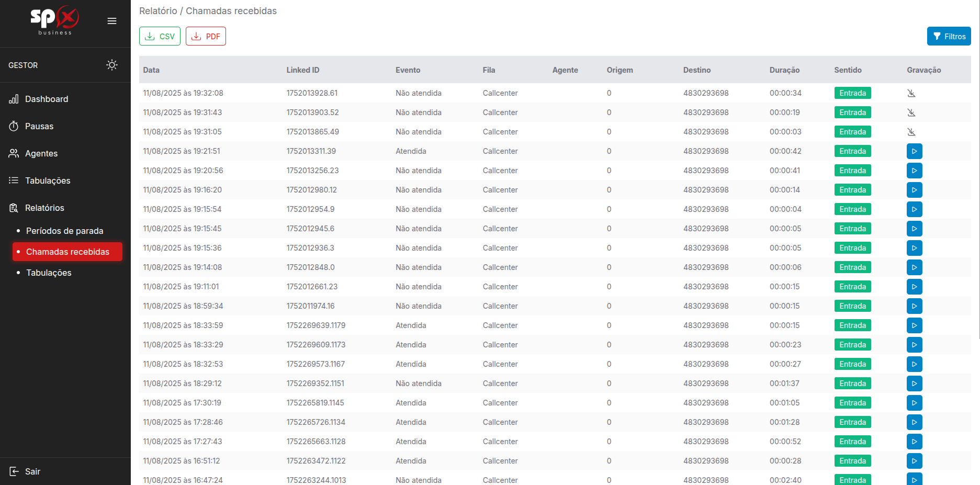Click no-recording icon for 19:31:43 call

click(x=911, y=112)
